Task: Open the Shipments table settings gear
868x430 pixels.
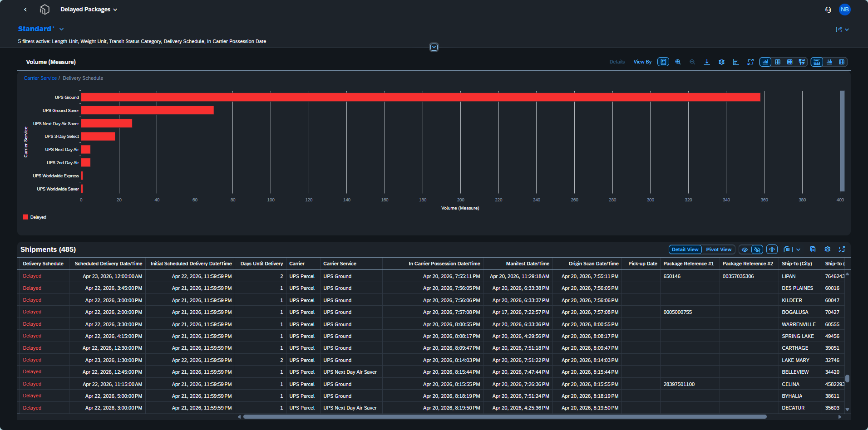Action: point(827,249)
